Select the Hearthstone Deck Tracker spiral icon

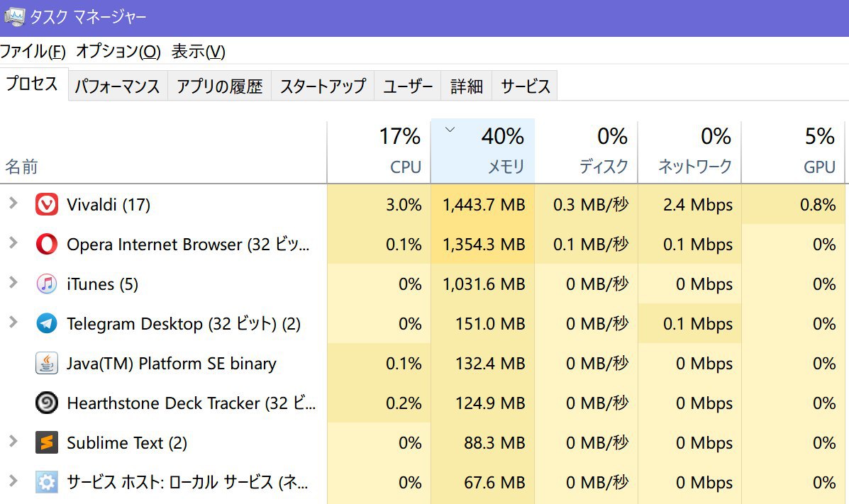coord(47,403)
